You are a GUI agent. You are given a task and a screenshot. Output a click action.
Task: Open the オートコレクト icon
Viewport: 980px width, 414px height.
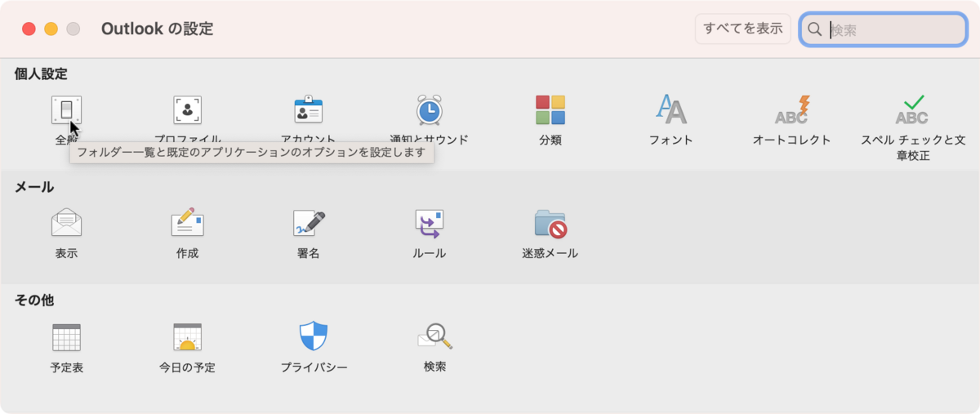click(x=792, y=110)
